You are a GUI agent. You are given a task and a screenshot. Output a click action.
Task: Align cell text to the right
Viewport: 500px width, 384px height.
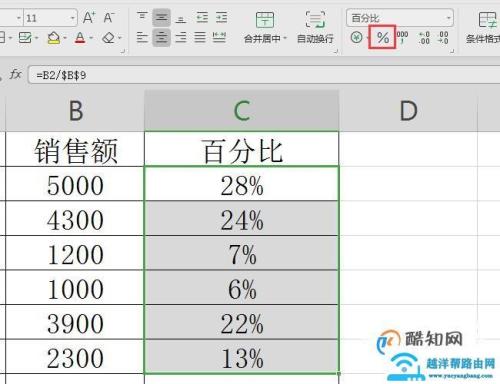click(x=181, y=37)
